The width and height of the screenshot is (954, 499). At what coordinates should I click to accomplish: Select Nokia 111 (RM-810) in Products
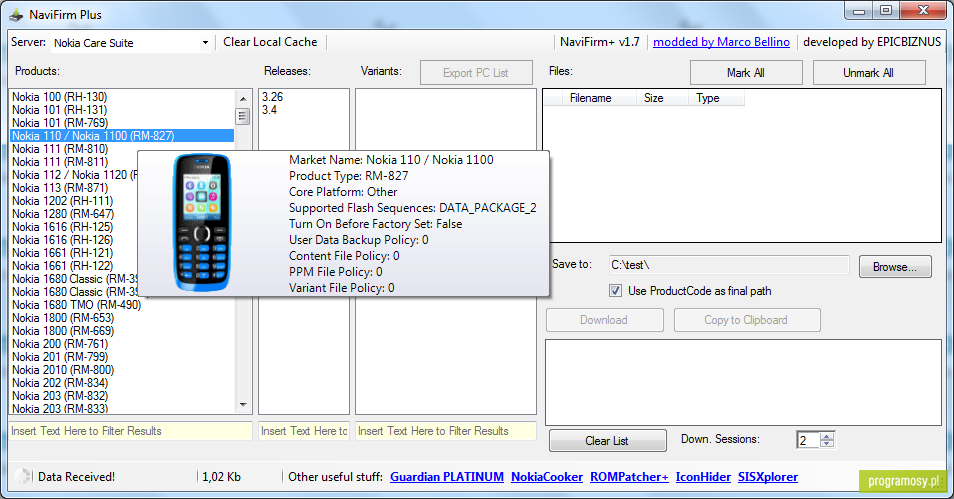pyautogui.click(x=60, y=149)
